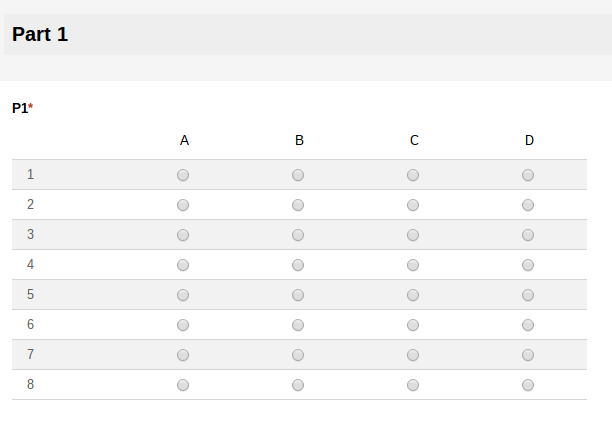Click the Part 1 section heading

click(40, 34)
